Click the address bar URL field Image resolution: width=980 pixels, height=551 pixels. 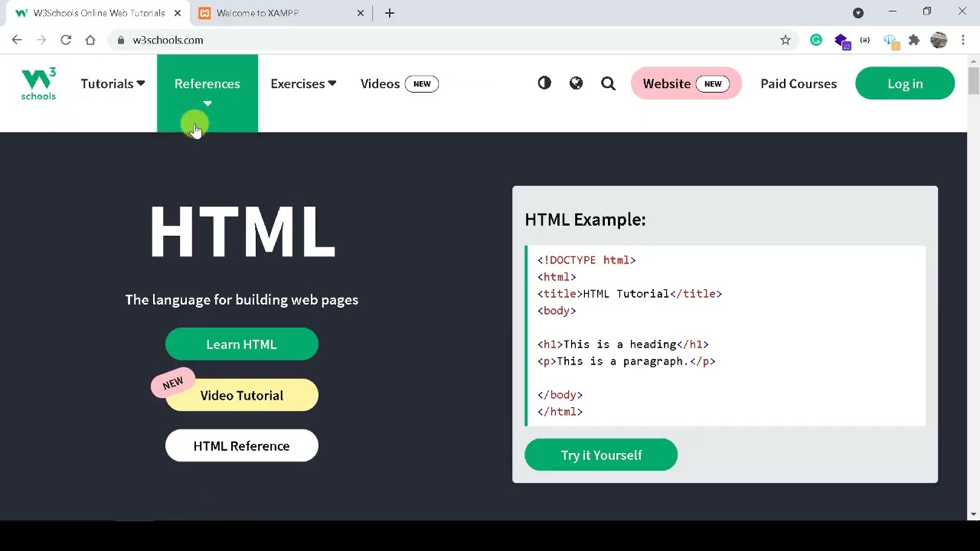[452, 40]
